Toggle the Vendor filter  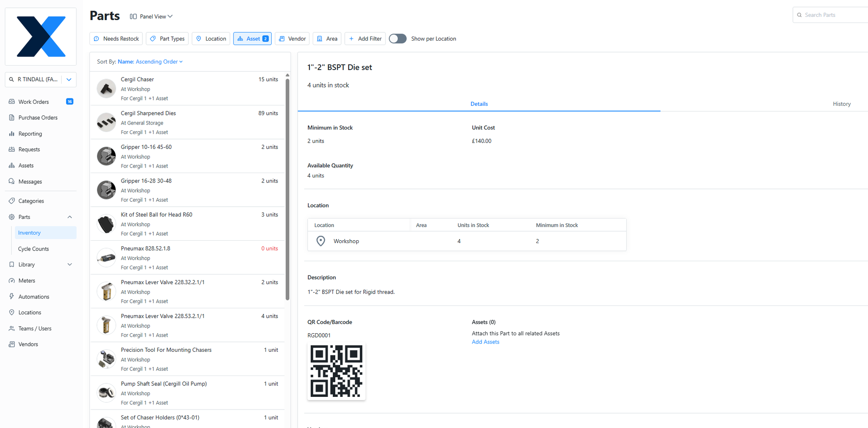(x=292, y=38)
